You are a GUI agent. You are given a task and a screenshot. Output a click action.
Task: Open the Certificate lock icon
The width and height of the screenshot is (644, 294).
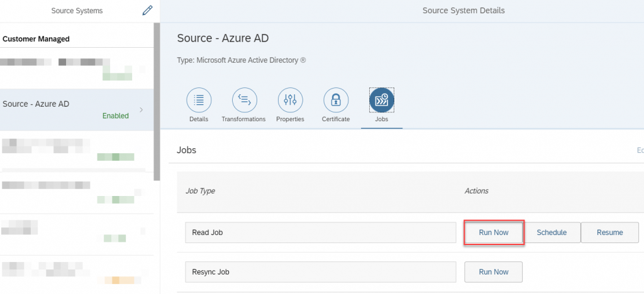point(336,100)
